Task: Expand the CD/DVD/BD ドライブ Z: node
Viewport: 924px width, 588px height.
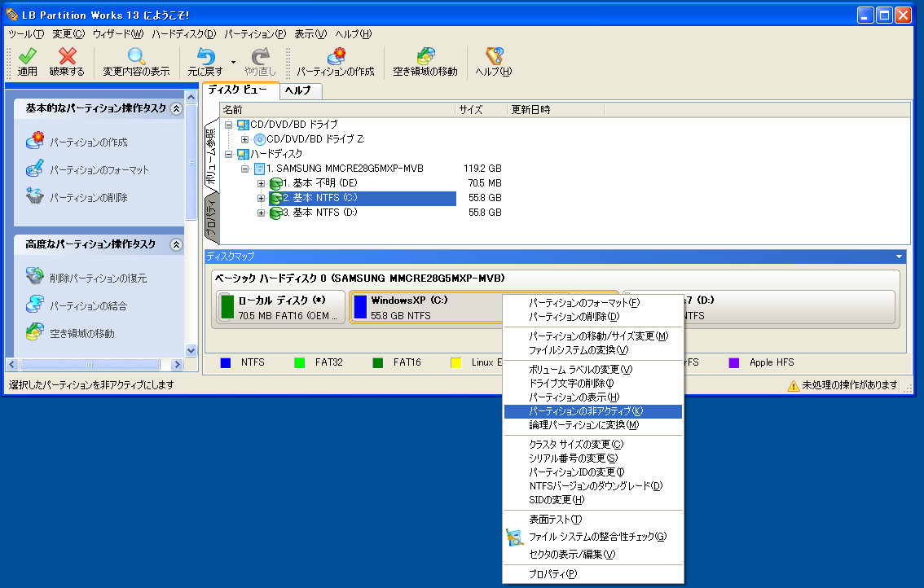Action: coord(246,138)
